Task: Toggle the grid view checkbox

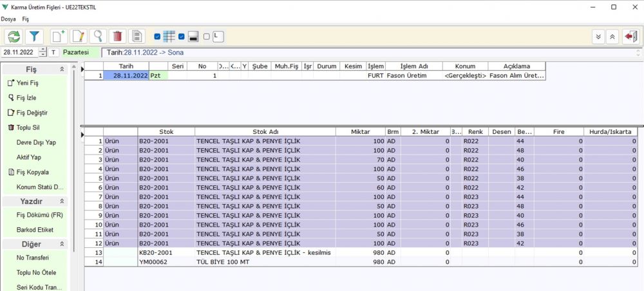Action: coord(158,37)
